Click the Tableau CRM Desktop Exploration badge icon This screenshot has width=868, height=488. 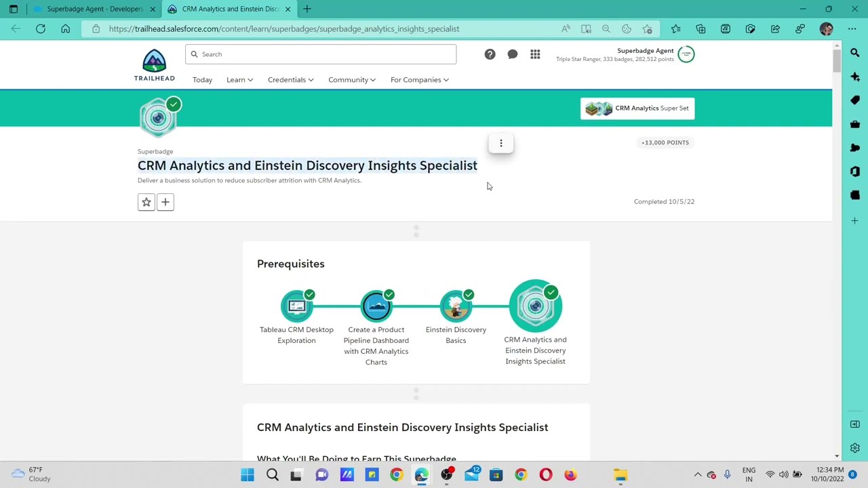(296, 306)
